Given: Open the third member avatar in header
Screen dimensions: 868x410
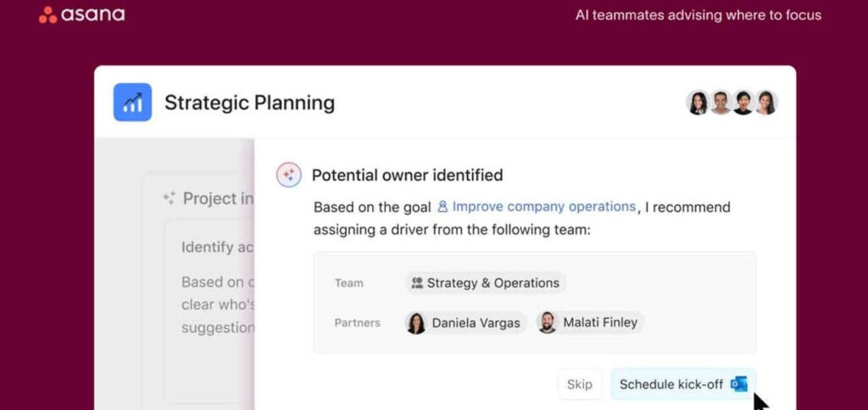Looking at the screenshot, I should pyautogui.click(x=743, y=102).
